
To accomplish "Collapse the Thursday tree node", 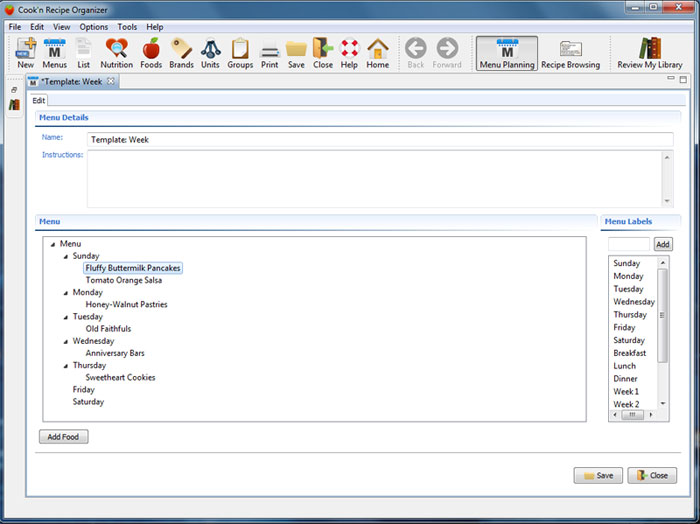I will tap(66, 366).
